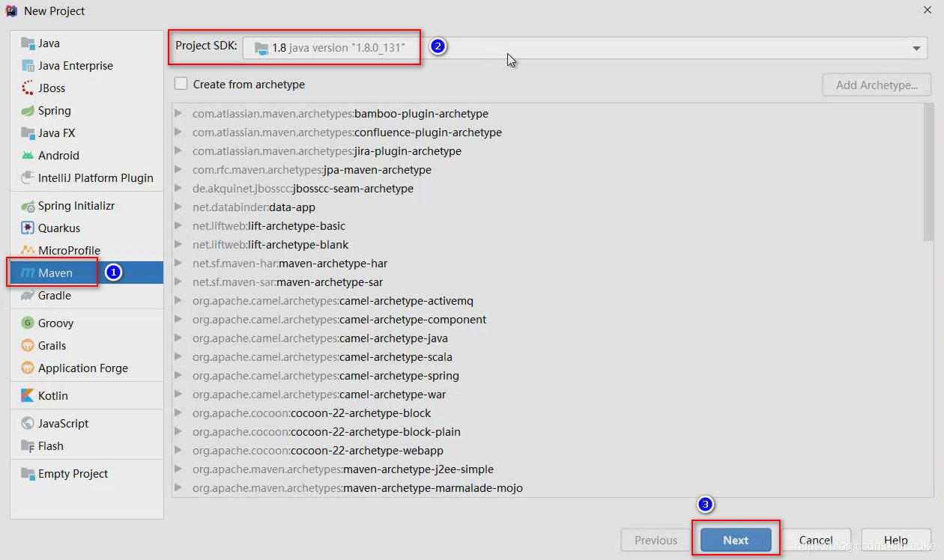Click the Kotlin logo icon
This screenshot has height=560, width=944.
pos(28,396)
